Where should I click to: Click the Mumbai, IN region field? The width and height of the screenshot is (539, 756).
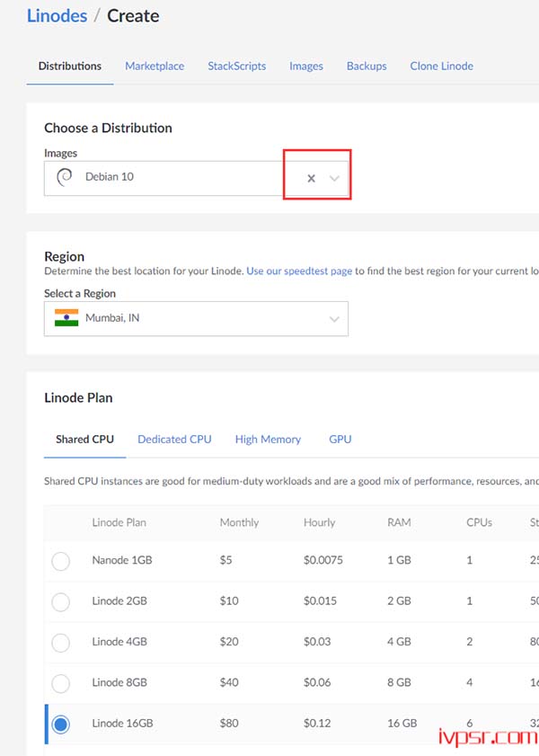196,319
